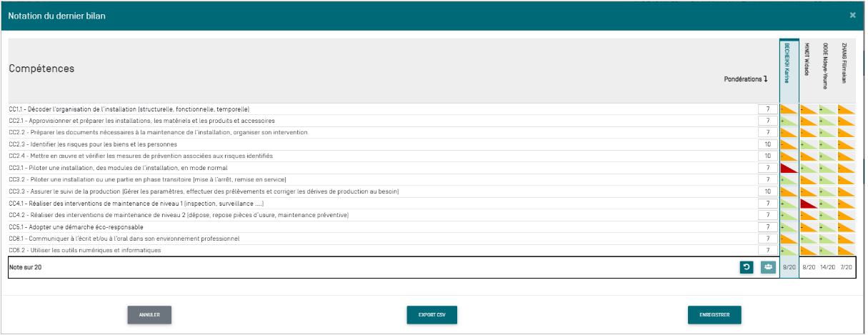
Task: Click the reset weightings icon button
Action: pos(747,267)
